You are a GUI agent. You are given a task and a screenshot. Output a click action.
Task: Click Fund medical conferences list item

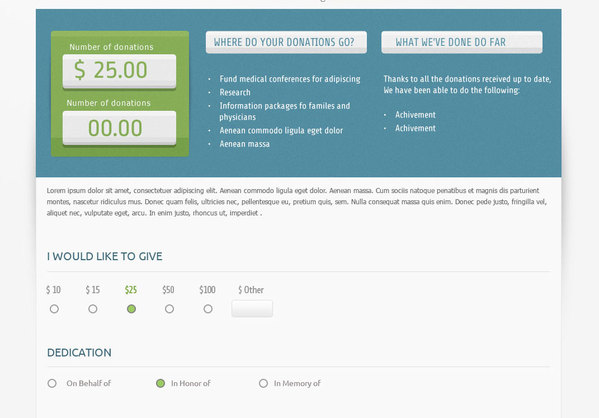coord(290,79)
